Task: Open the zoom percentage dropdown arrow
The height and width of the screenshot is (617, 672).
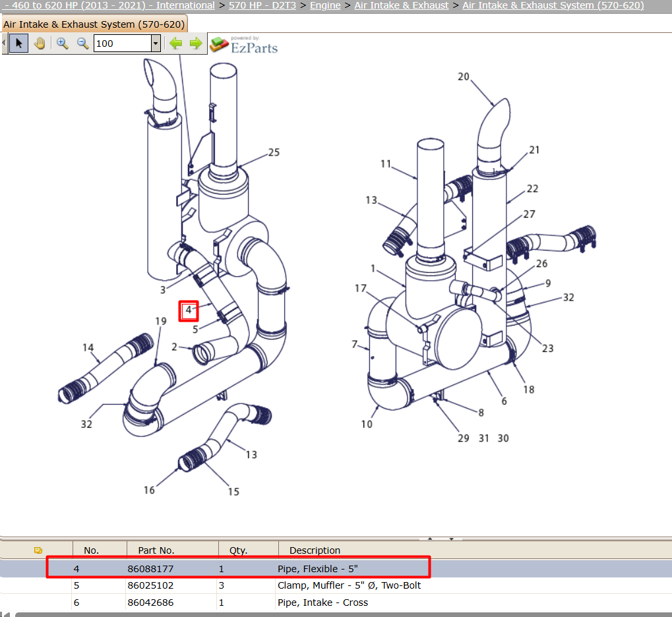Action: point(156,44)
